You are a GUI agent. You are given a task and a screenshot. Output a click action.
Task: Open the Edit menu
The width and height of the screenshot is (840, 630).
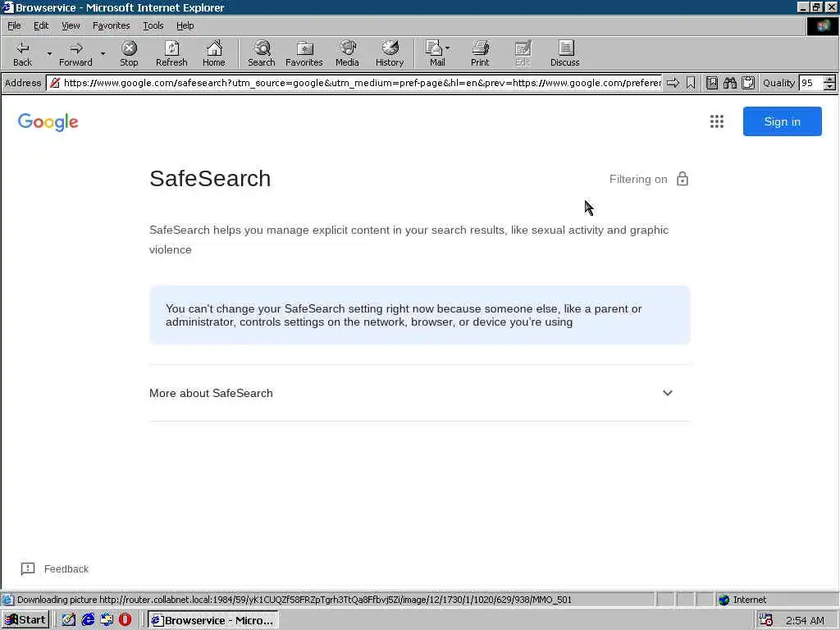pos(41,25)
